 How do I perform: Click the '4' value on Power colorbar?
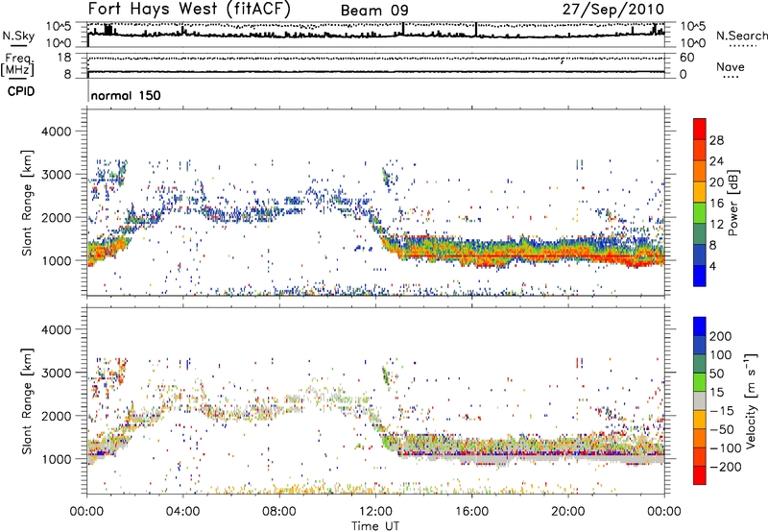pyautogui.click(x=712, y=267)
